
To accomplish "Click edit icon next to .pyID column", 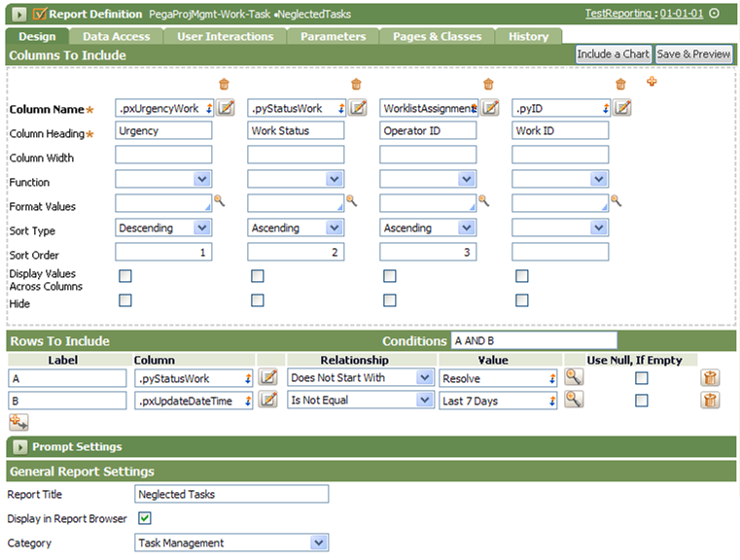I will point(622,108).
